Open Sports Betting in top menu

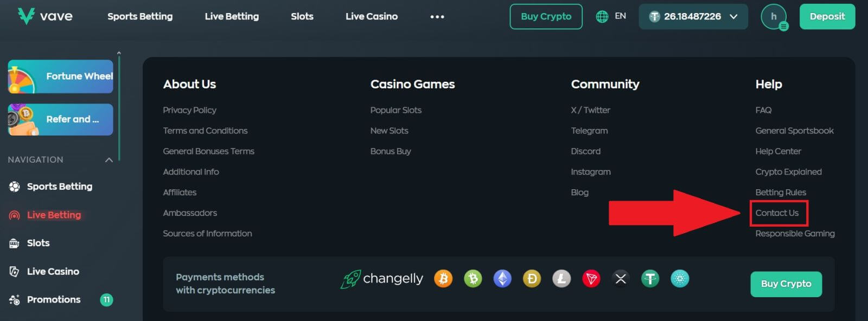click(x=140, y=17)
